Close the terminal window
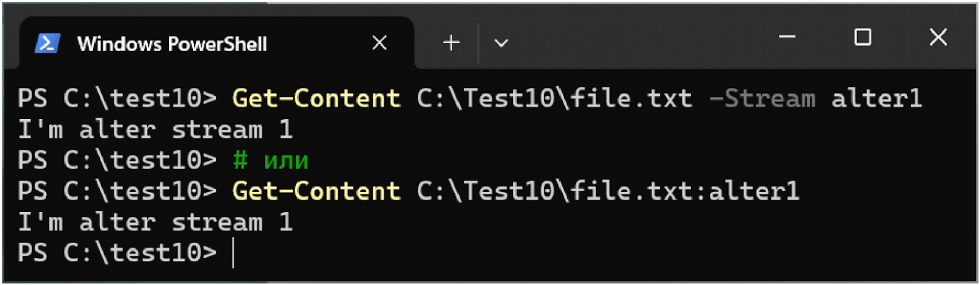 (x=937, y=38)
